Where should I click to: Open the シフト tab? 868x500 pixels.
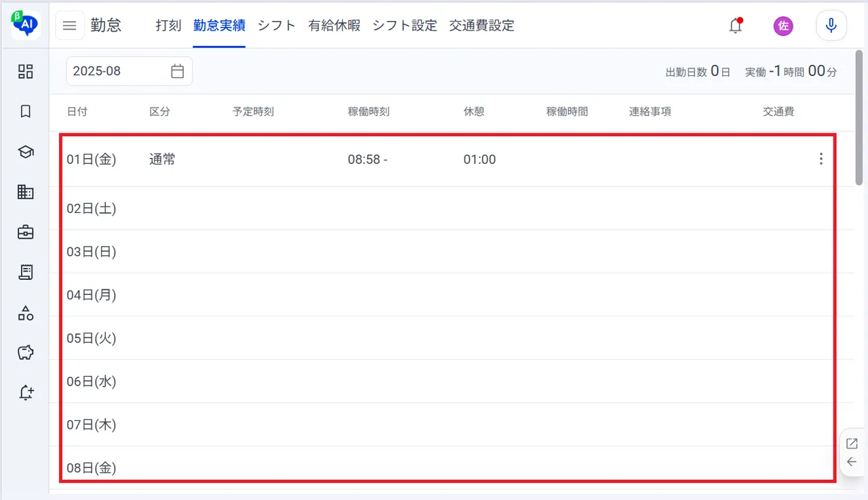277,26
